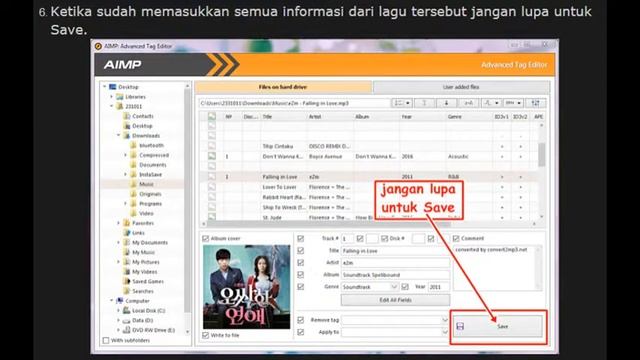Toggle the With subfolders checkbox
640x360 pixels.
[x=106, y=340]
